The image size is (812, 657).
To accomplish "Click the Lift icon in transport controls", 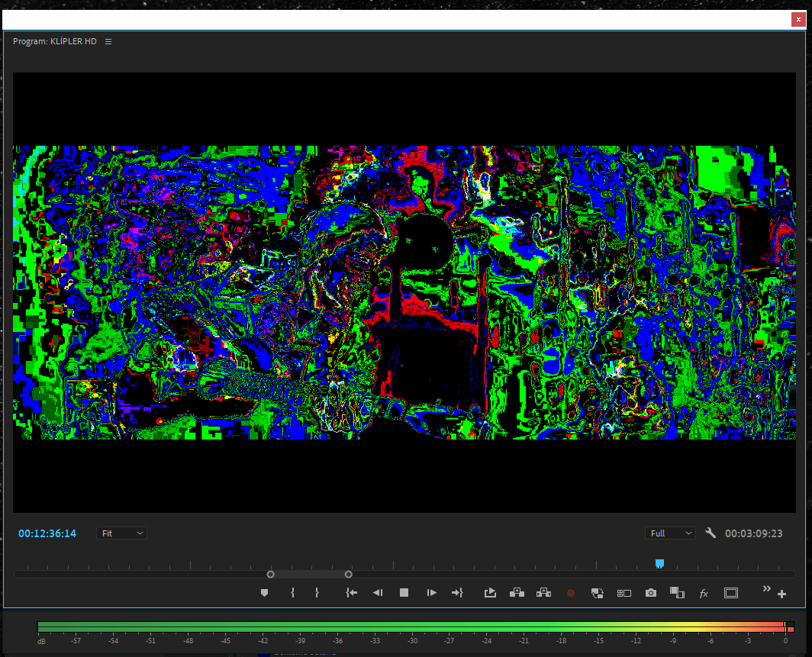I will click(x=515, y=592).
